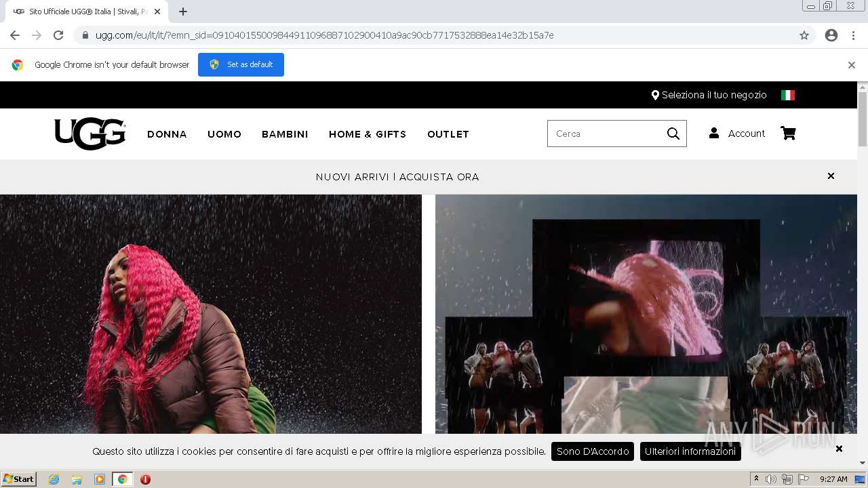Launch Internet Explorer from the taskbar
The width and height of the screenshot is (868, 488).
54,479
